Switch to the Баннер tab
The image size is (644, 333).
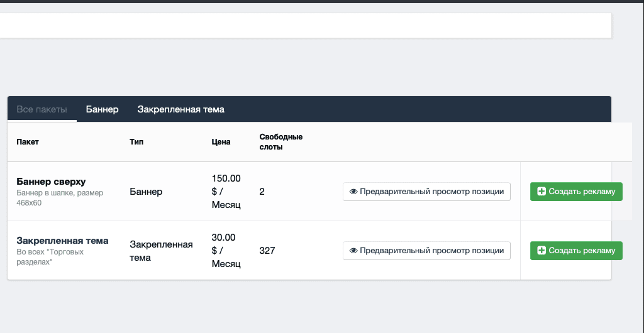pos(103,109)
